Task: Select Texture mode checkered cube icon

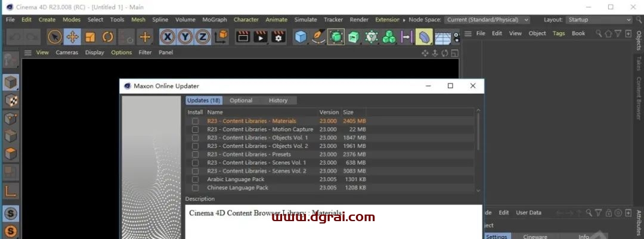Action: pos(11,100)
